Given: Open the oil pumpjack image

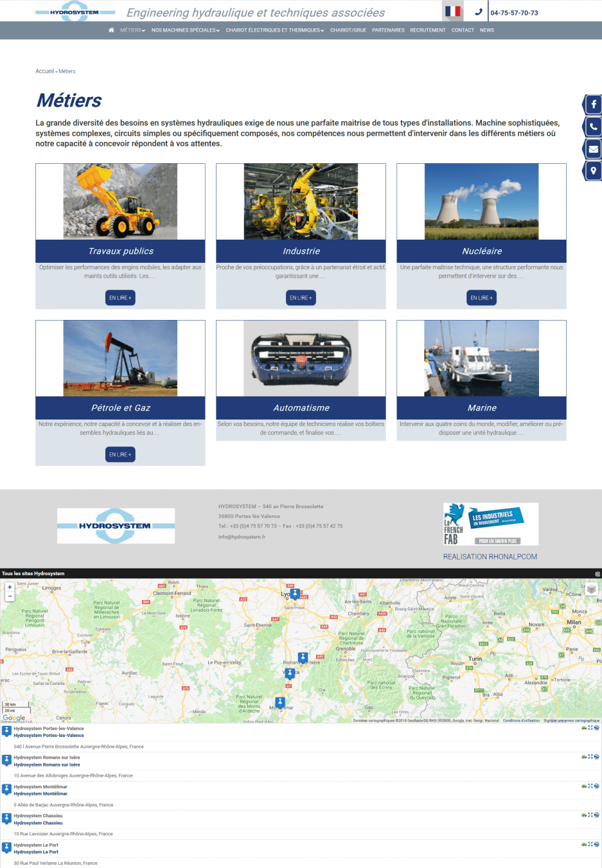Looking at the screenshot, I should coord(120,359).
